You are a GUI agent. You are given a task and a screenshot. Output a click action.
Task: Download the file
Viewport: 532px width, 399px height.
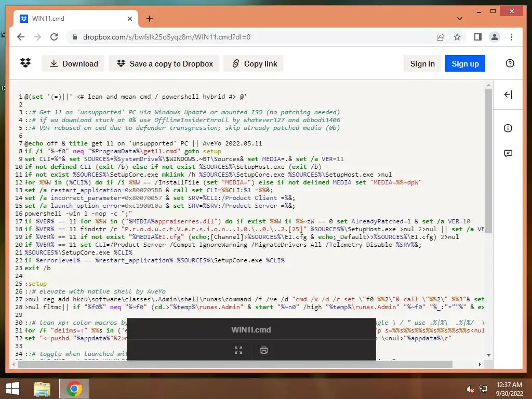click(73, 63)
